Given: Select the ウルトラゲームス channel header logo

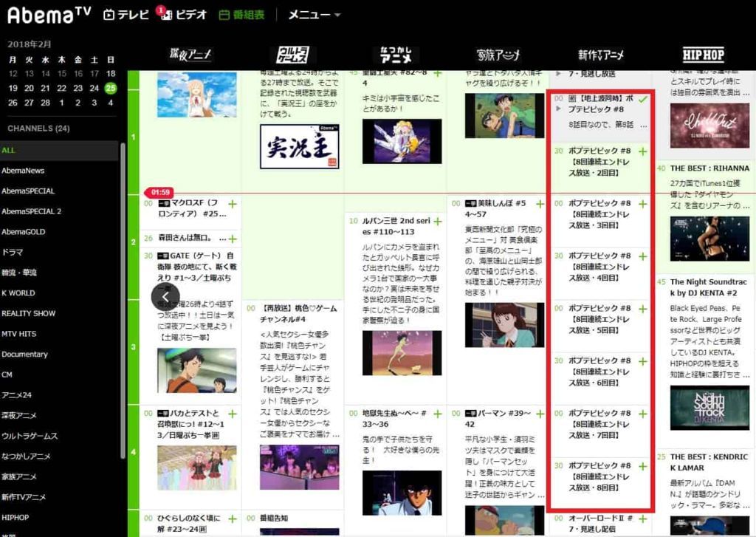Looking at the screenshot, I should pyautogui.click(x=292, y=55).
